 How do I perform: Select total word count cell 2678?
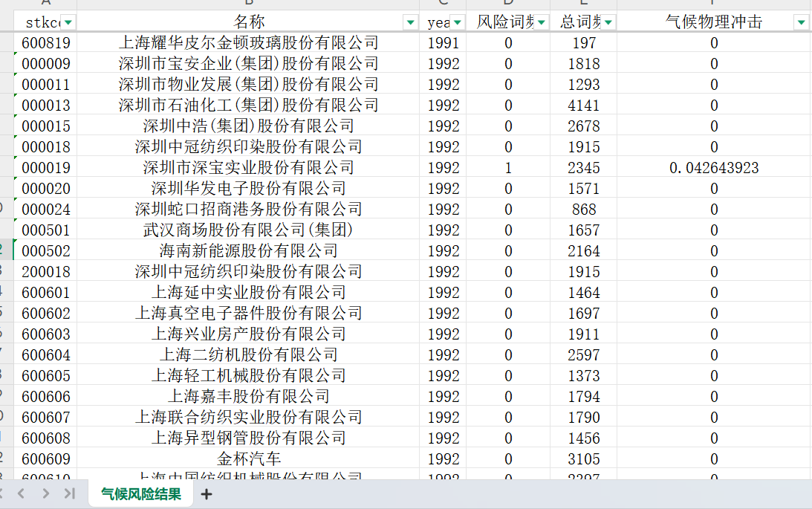(584, 126)
